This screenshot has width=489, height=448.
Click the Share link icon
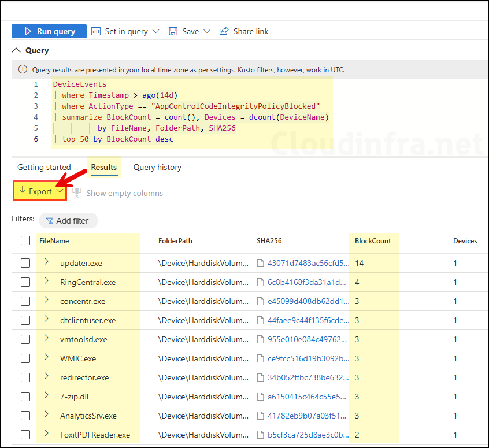point(224,31)
